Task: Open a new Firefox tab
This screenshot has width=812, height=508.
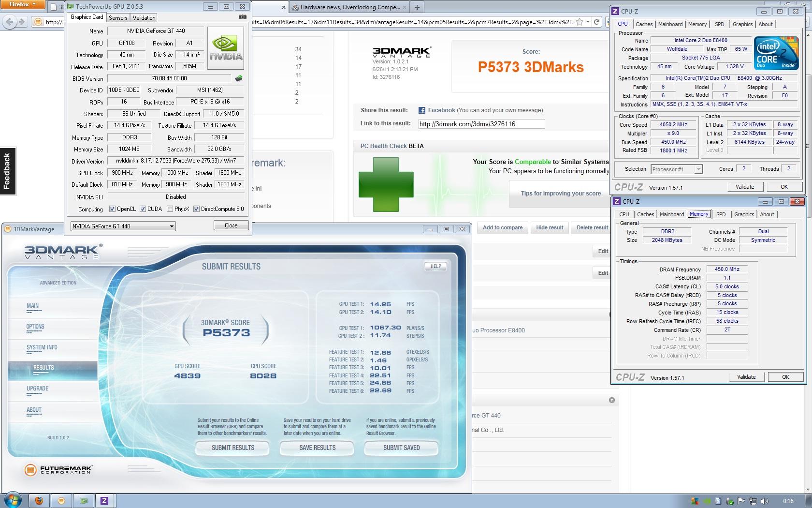Action: point(417,7)
